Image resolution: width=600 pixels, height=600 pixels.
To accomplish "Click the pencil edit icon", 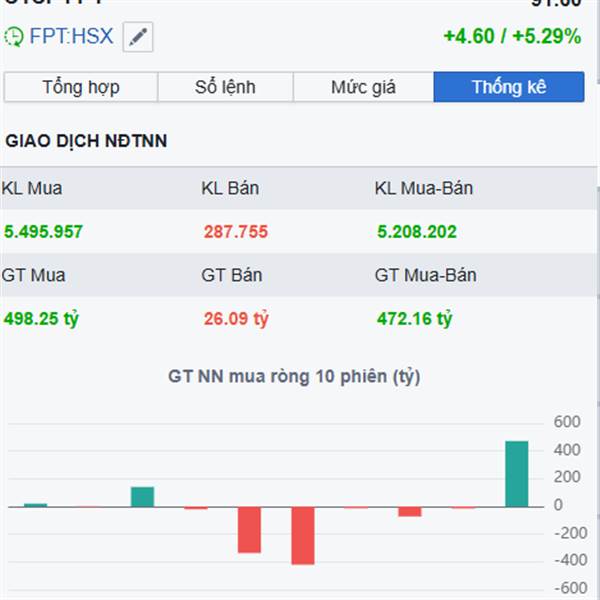I will coord(138,38).
